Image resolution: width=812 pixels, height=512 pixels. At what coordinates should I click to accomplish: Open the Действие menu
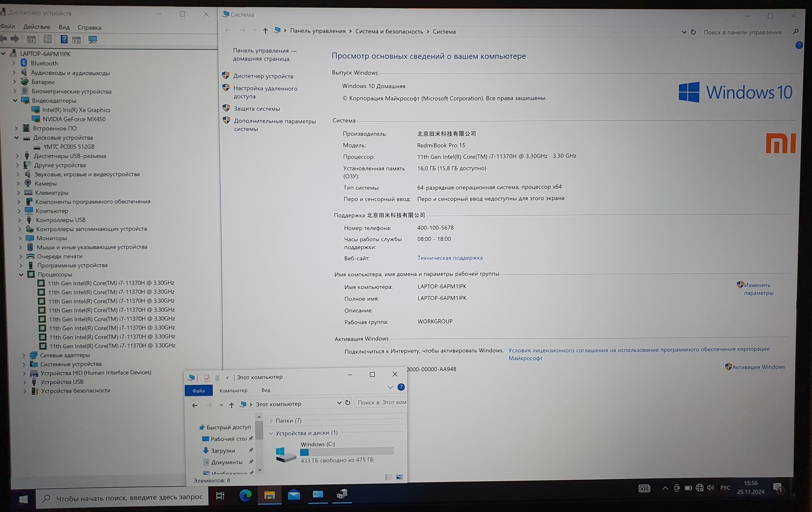[x=36, y=27]
